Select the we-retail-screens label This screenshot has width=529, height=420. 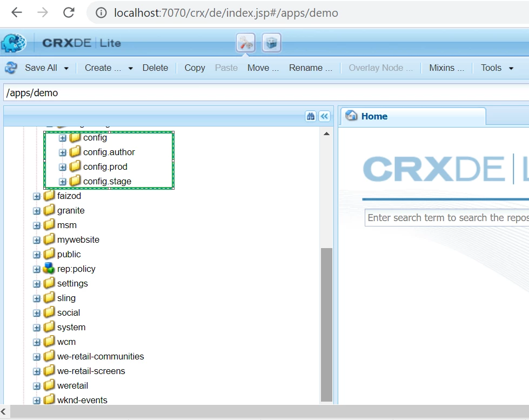[91, 371]
